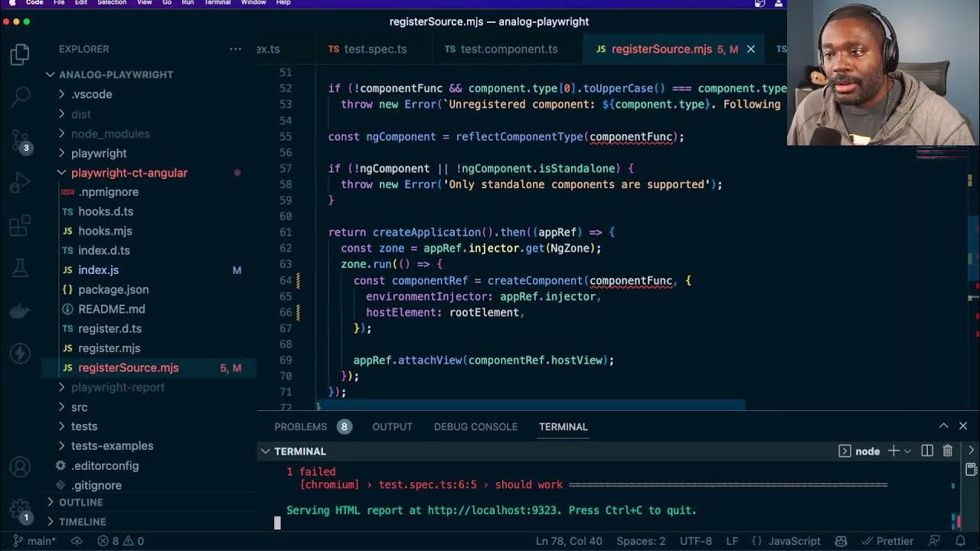Toggle the Prettier status bar item
This screenshot has width=980, height=551.
887,540
